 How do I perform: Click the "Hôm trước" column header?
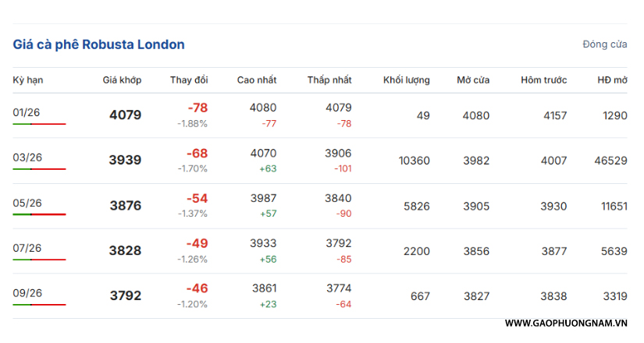[x=544, y=80]
